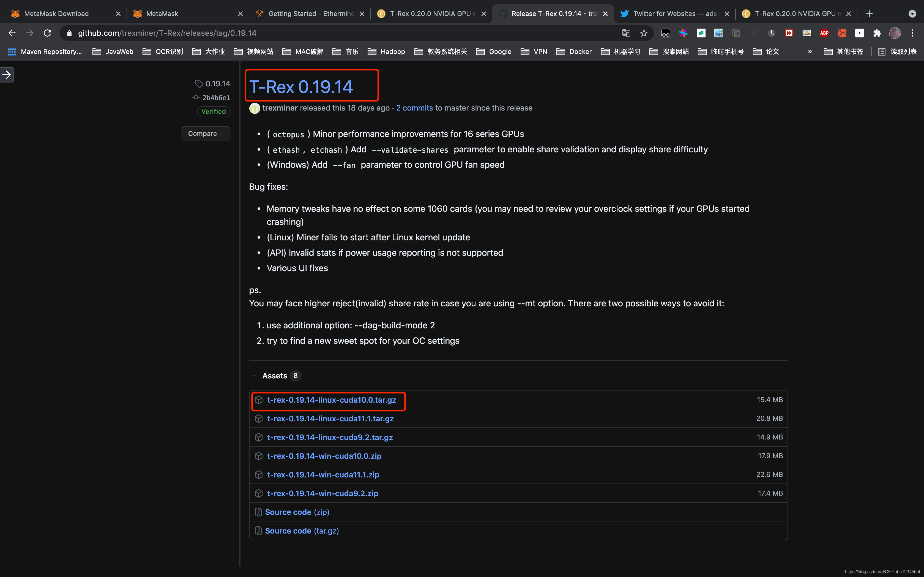Download t-rex-0.19.14-win-cuda10.0.zip

click(x=324, y=456)
